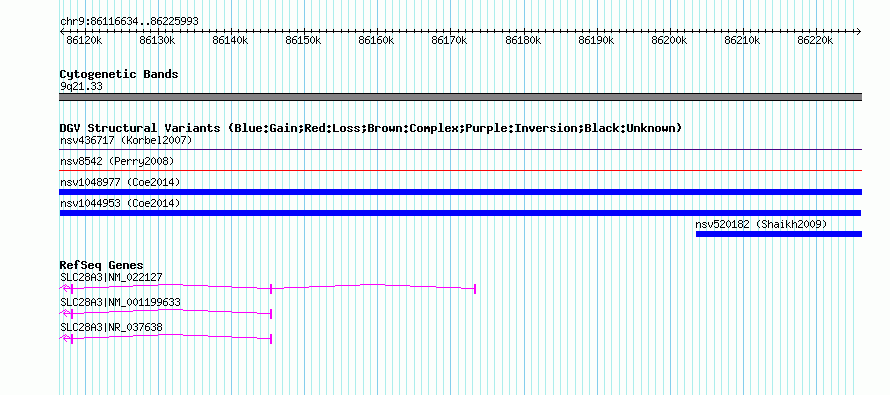Click the 86120k ruler tick label
The image size is (890, 395).
[84, 41]
